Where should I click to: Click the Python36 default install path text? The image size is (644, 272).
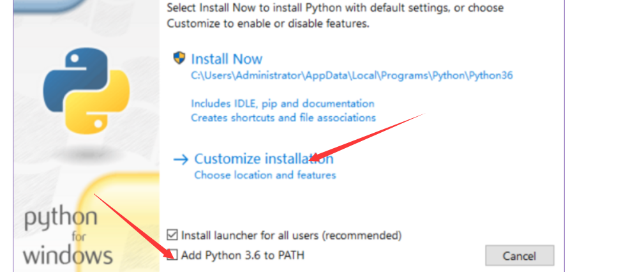352,75
